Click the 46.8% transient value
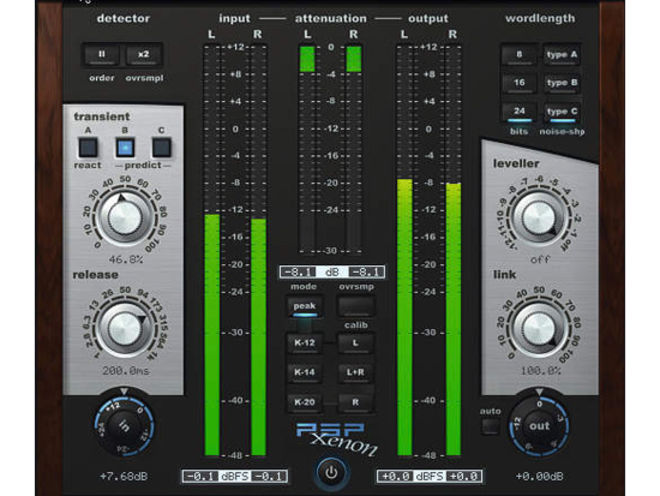 125,260
